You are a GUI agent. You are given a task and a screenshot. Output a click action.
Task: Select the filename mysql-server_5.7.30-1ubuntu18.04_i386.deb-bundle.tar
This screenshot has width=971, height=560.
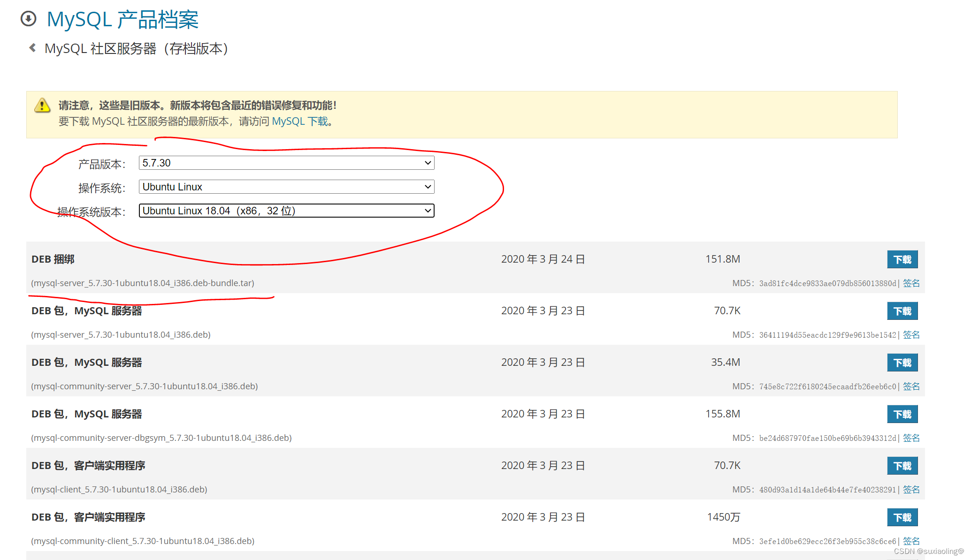[143, 283]
